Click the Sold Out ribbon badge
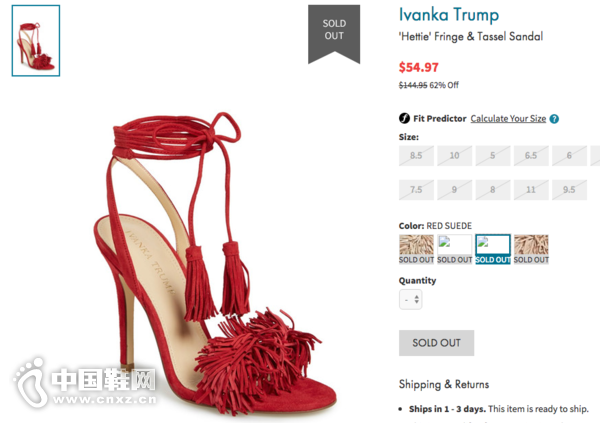The height and width of the screenshot is (423, 600). point(334,34)
